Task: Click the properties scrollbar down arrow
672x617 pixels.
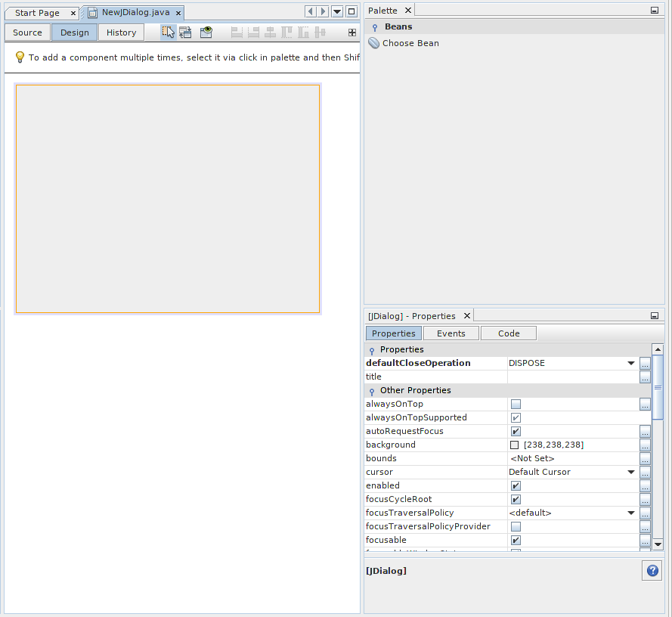Action: click(x=658, y=544)
